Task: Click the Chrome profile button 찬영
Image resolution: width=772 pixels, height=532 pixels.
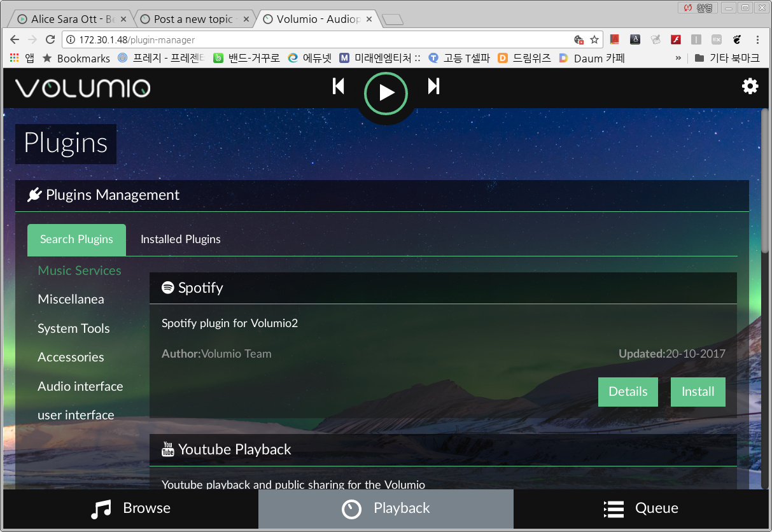Action: pos(698,8)
